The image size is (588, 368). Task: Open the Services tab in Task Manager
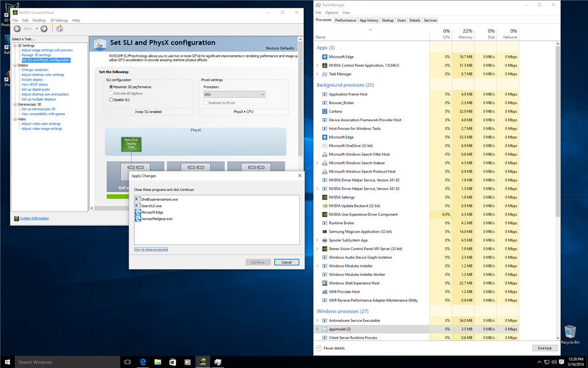tap(430, 20)
